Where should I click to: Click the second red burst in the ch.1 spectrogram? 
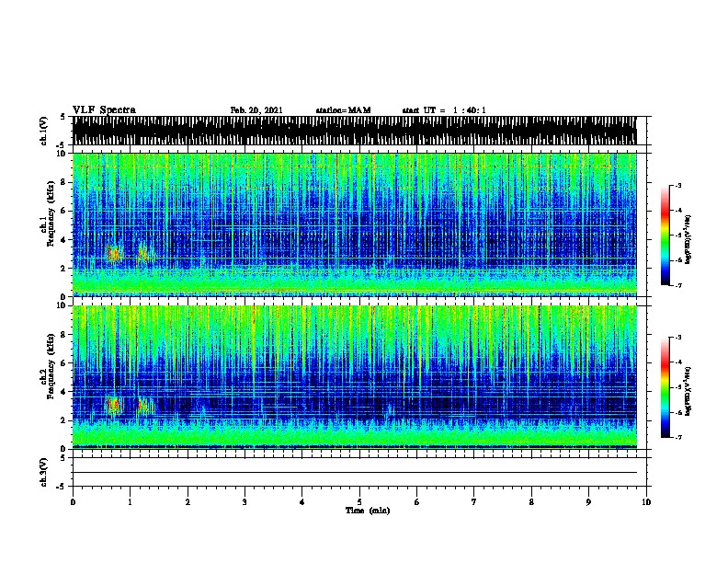[144, 255]
